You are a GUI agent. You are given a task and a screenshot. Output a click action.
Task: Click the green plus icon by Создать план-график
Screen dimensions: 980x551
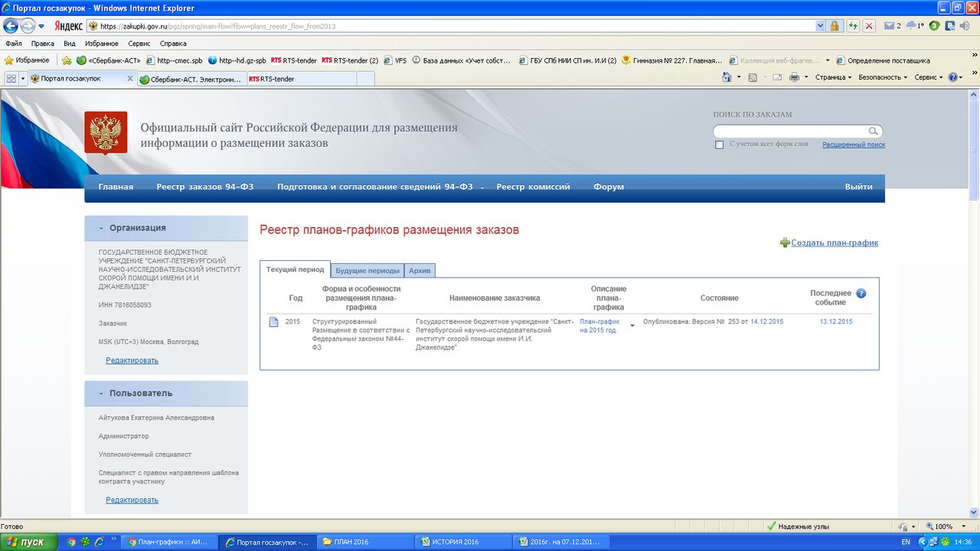click(x=785, y=243)
